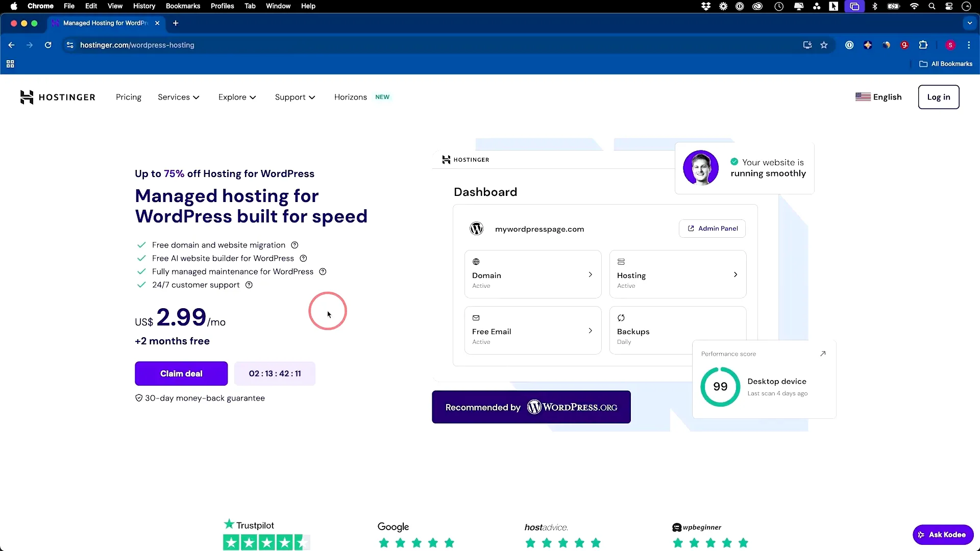Expand the Services dropdown menu
The height and width of the screenshot is (551, 980).
click(x=179, y=97)
